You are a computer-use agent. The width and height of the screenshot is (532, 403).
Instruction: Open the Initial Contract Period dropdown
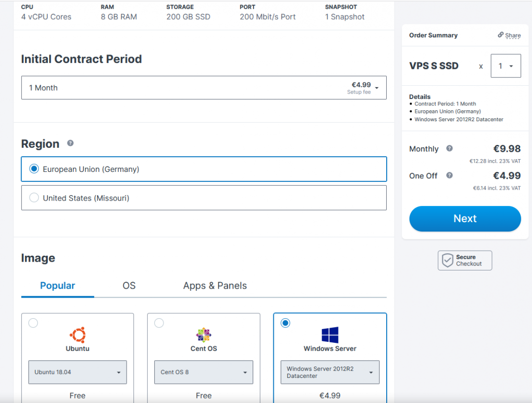pos(203,88)
